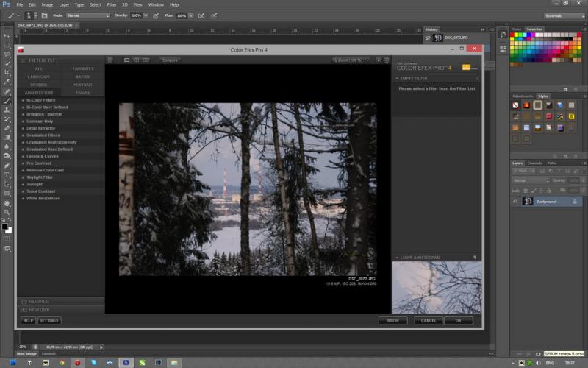Click the Windows Start button
The height and width of the screenshot is (368, 588).
pyautogui.click(x=13, y=362)
